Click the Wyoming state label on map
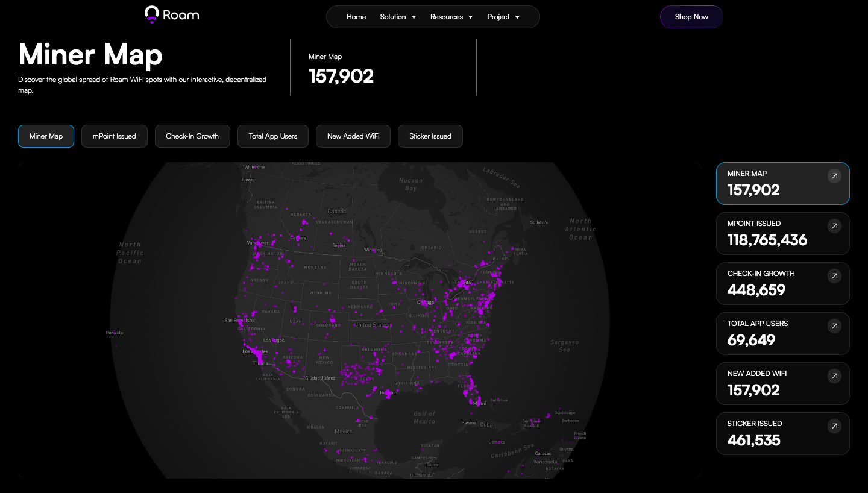This screenshot has height=493, width=868. pos(320,293)
